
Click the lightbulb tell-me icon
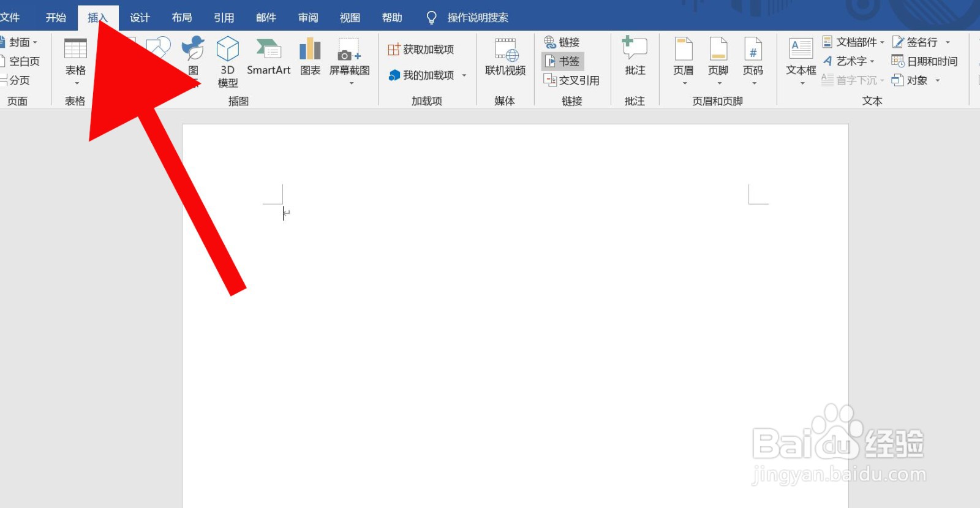tap(431, 18)
